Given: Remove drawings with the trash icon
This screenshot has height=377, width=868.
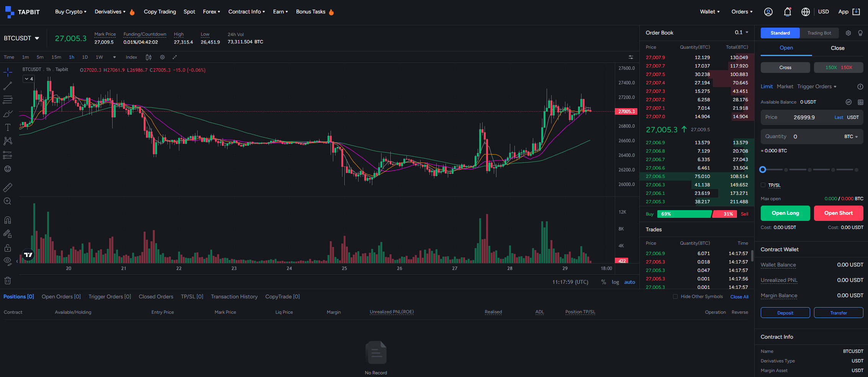Looking at the screenshot, I should click(8, 280).
